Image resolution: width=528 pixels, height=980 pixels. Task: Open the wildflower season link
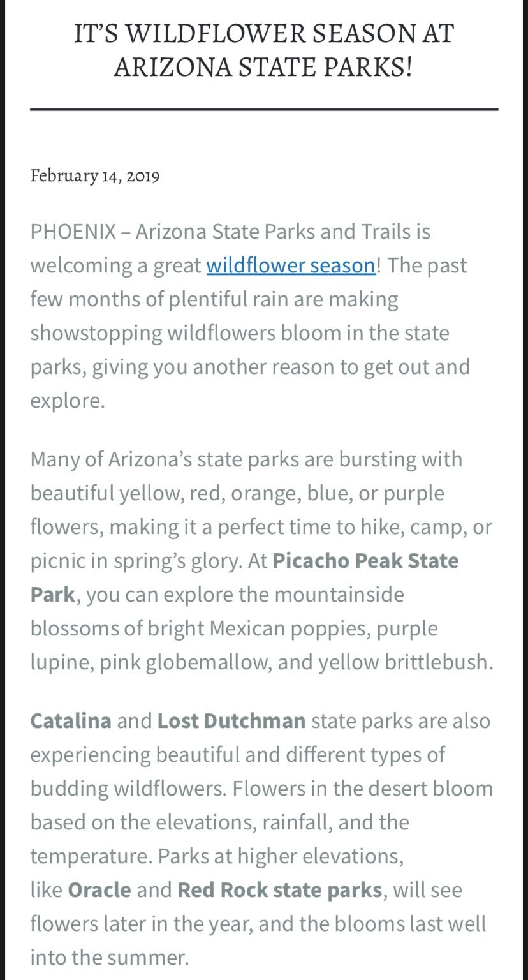tap(291, 265)
